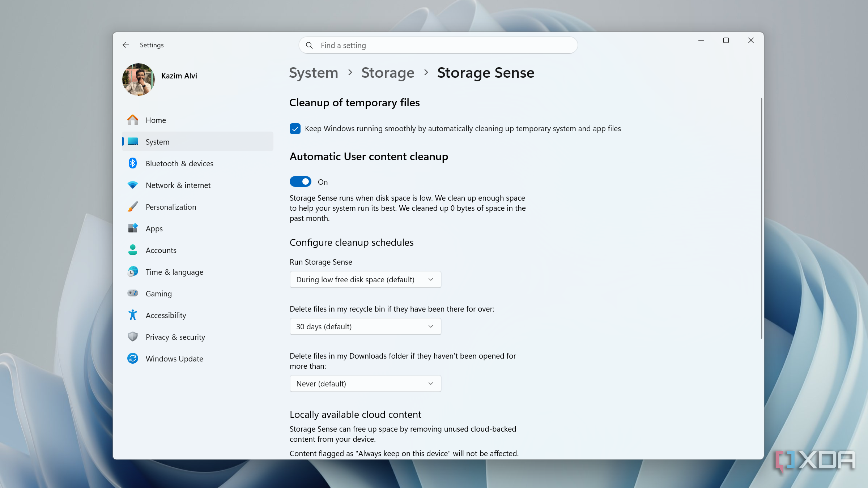Click the System monitor icon
Viewport: 868px width, 488px height.
133,142
